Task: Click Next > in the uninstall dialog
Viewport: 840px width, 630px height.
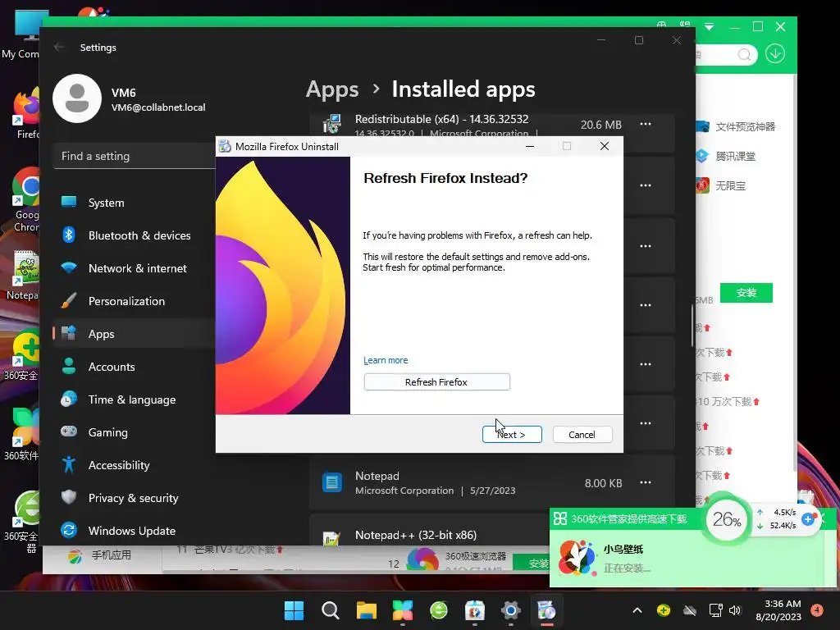Action: 512,435
